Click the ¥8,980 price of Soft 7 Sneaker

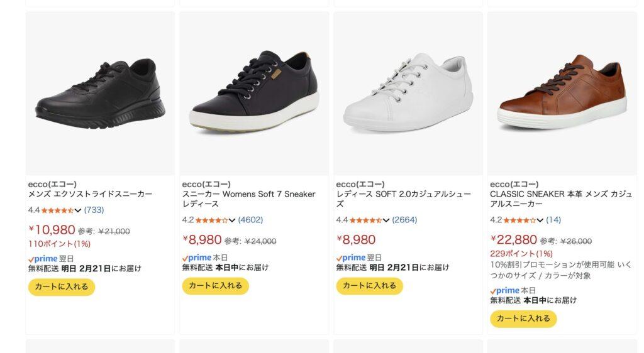click(x=202, y=240)
